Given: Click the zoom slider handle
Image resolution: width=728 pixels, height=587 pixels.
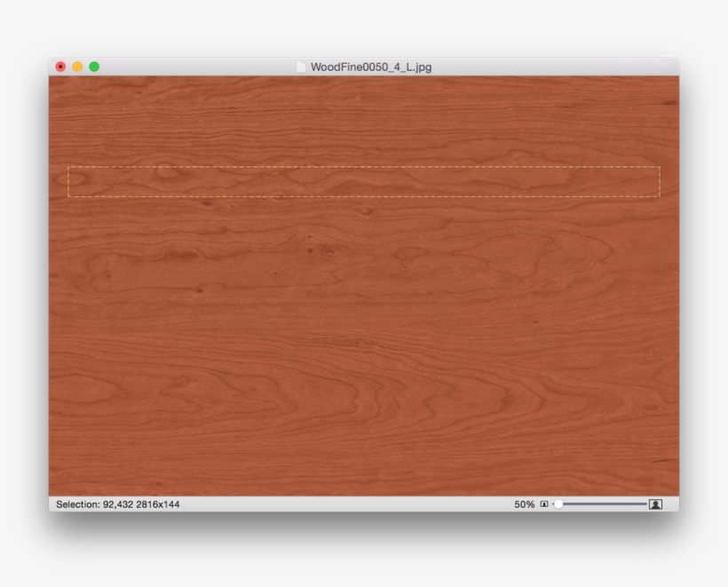Looking at the screenshot, I should pyautogui.click(x=558, y=504).
